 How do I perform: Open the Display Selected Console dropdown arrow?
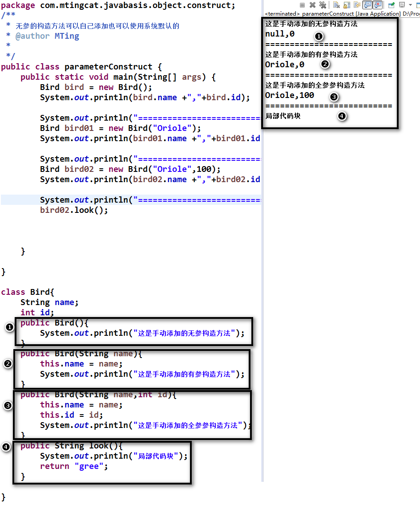pyautogui.click(x=410, y=5)
